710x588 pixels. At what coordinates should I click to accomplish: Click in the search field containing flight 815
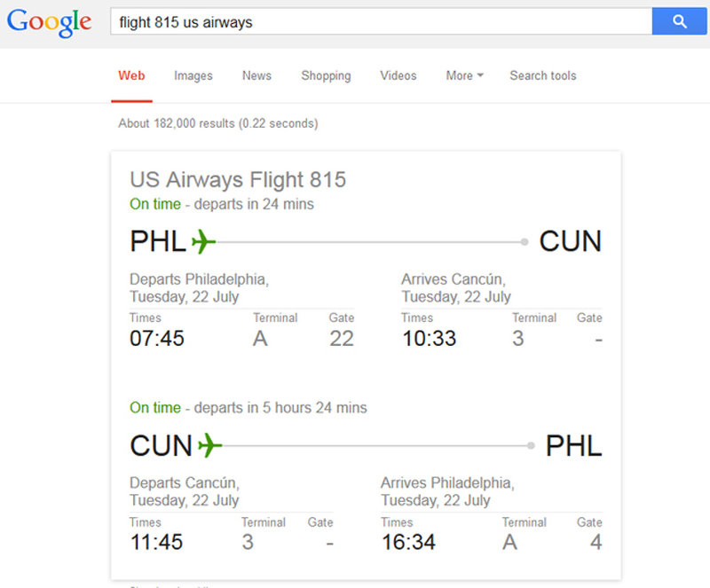(x=382, y=21)
